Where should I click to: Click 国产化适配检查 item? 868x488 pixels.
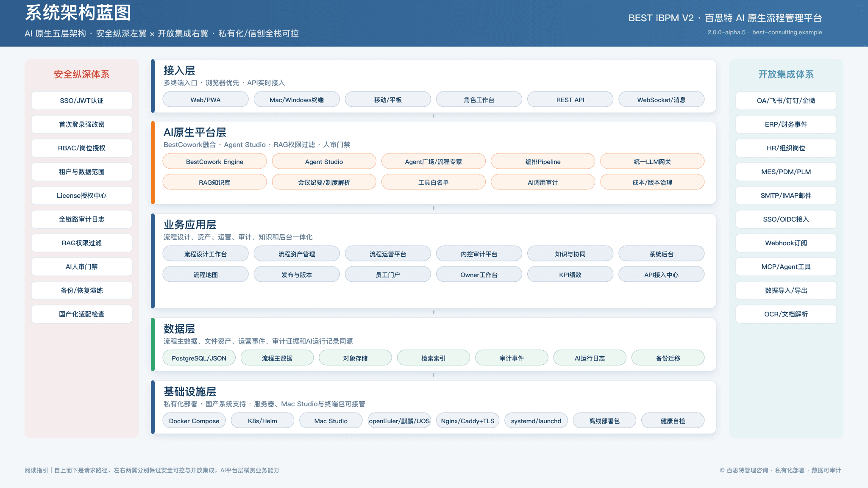(82, 314)
